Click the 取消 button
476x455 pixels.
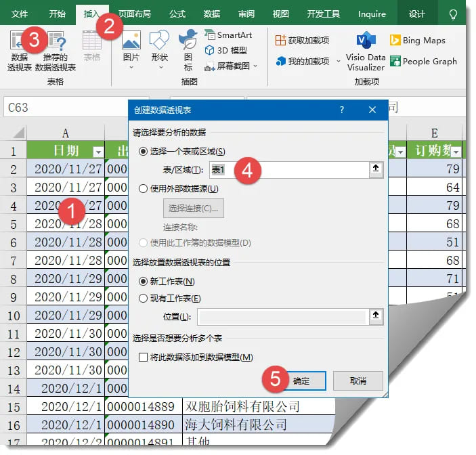pyautogui.click(x=358, y=381)
